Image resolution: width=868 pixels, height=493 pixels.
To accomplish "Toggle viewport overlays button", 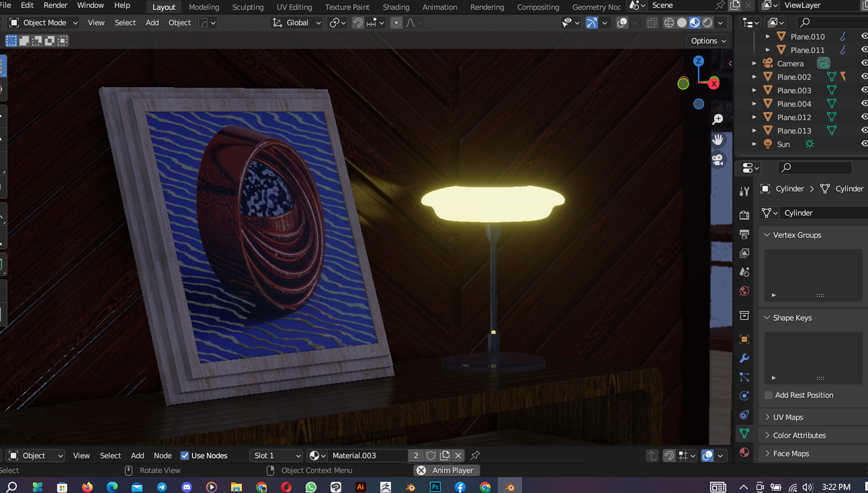I will coord(622,23).
